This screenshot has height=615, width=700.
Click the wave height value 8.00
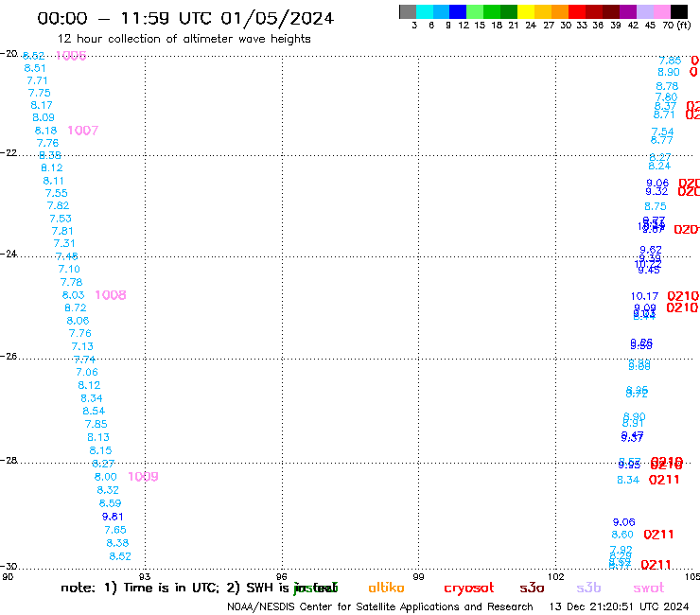point(105,478)
